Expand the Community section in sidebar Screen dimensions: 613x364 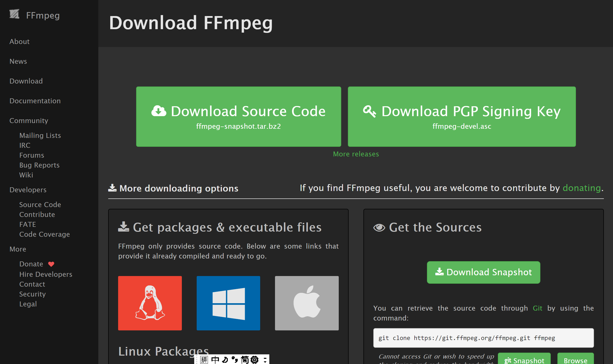point(29,120)
